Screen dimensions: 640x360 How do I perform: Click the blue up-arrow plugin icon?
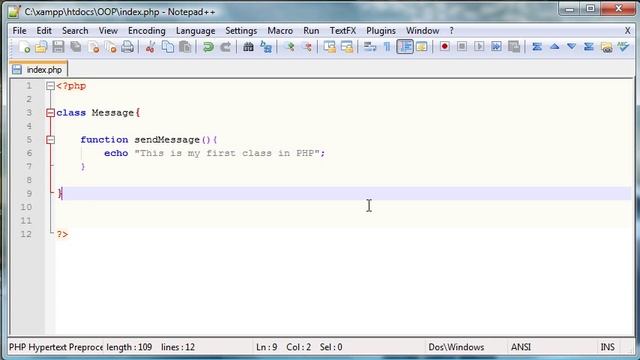coord(554,47)
